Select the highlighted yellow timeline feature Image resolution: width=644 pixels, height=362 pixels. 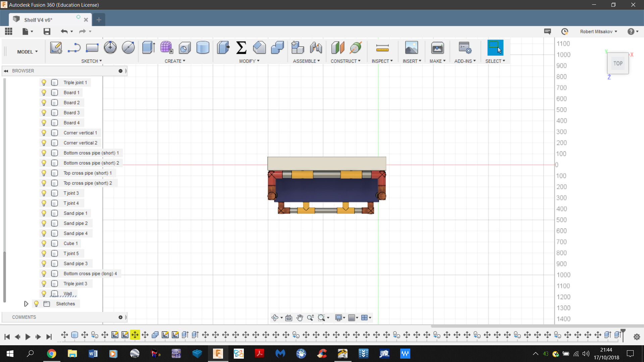[x=135, y=335]
